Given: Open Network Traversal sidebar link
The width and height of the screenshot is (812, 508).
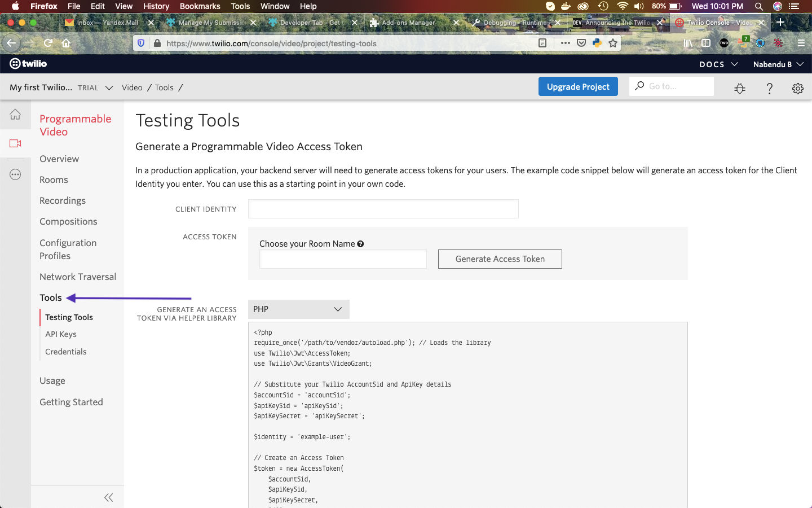Looking at the screenshot, I should click(x=78, y=277).
